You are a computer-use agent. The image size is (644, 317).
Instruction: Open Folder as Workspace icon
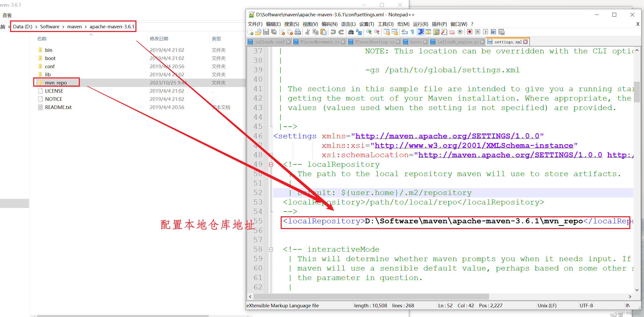452,32
